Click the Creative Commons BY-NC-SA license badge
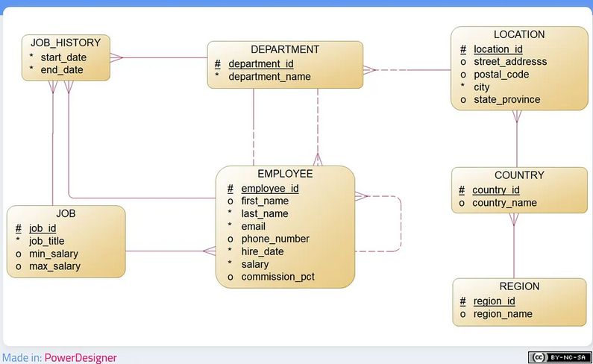The width and height of the screenshot is (593, 364). click(559, 357)
